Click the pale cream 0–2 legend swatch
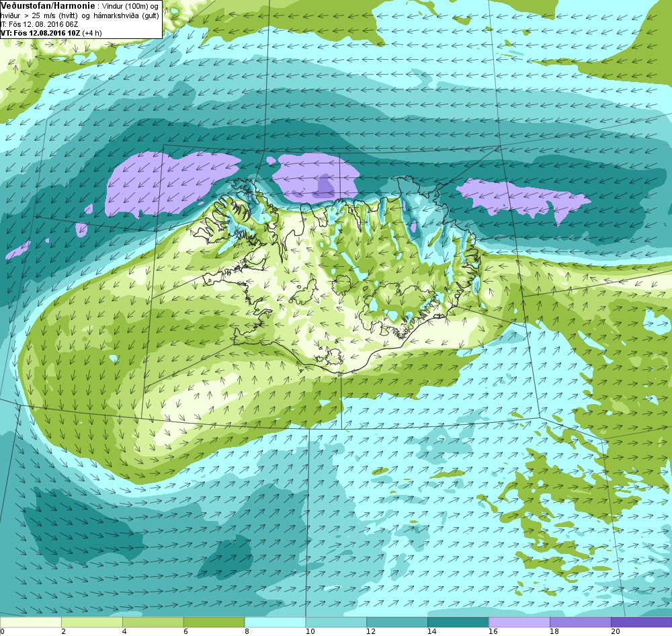Screen dimensions: 672x636 tap(31, 623)
